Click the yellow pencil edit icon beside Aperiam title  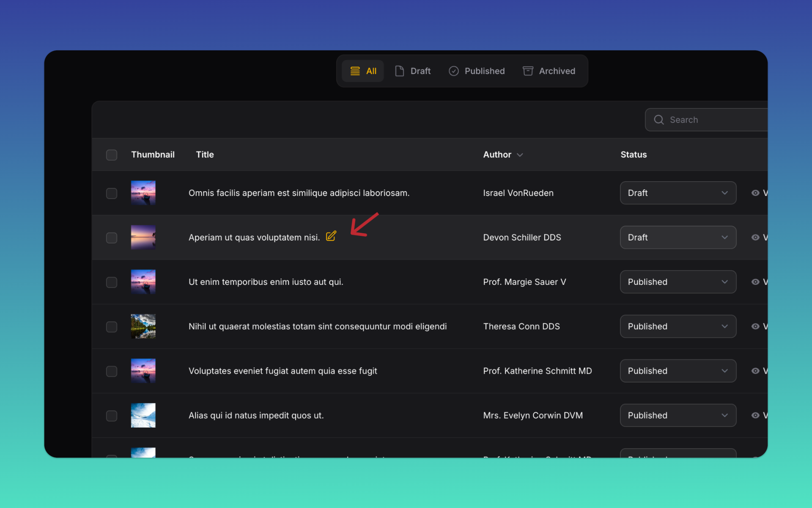coord(331,236)
